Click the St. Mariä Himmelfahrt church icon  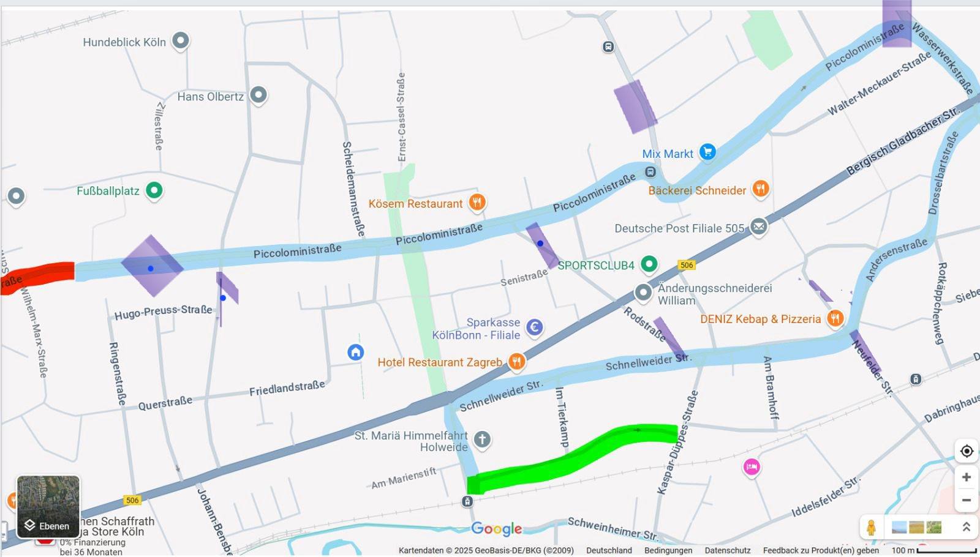coord(483,439)
